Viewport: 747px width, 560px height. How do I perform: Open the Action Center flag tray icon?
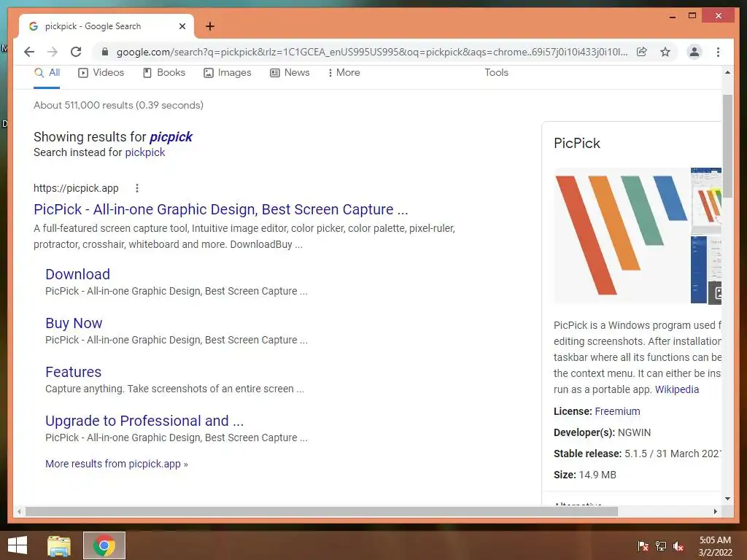pyautogui.click(x=643, y=545)
